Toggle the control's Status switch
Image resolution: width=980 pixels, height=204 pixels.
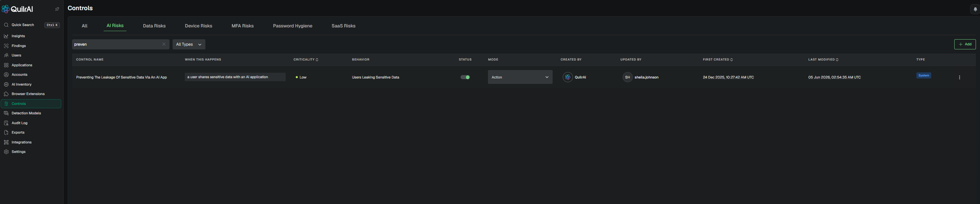pos(465,77)
